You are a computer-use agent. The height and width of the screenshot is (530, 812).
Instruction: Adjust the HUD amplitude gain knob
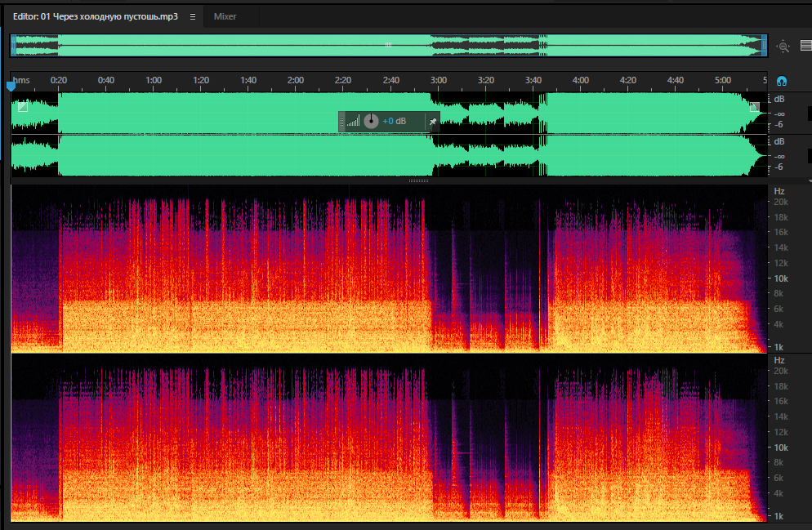click(x=371, y=121)
